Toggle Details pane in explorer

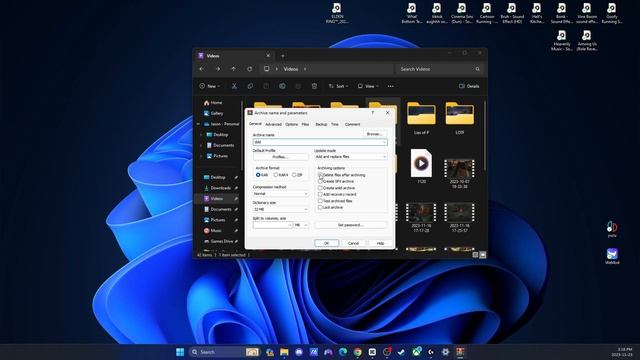469,86
